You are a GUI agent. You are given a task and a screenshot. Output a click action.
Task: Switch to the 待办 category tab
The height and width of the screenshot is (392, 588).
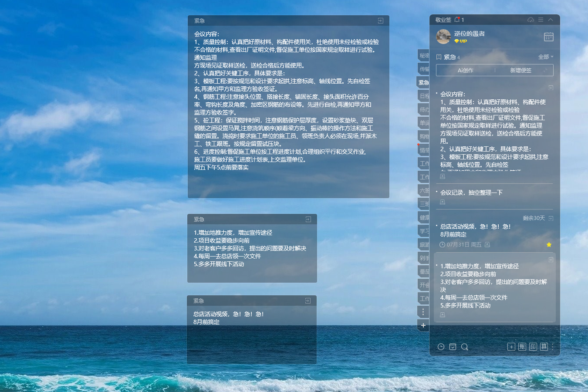pyautogui.click(x=424, y=110)
